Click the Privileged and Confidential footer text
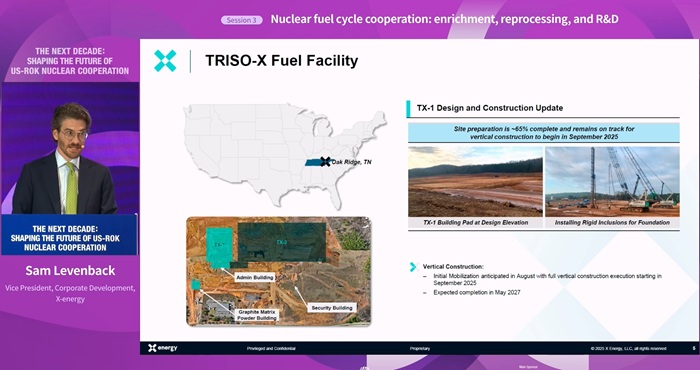 click(271, 349)
